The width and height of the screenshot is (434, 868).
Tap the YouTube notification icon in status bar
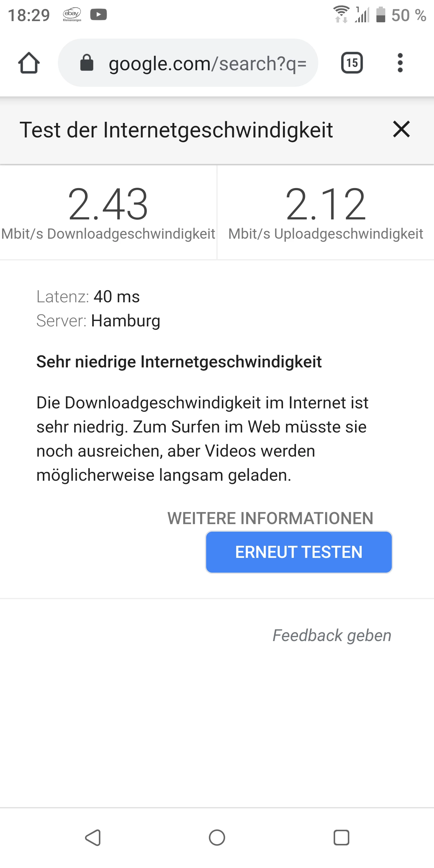[98, 15]
